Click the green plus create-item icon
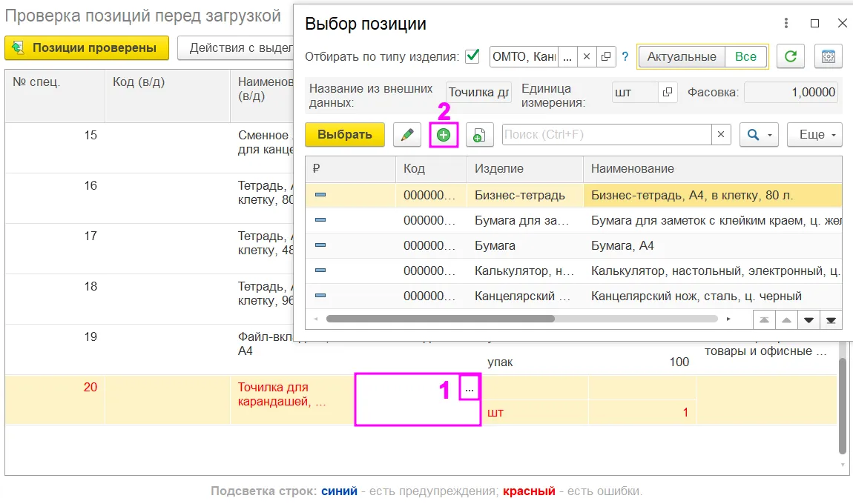The image size is (853, 504). click(x=444, y=135)
